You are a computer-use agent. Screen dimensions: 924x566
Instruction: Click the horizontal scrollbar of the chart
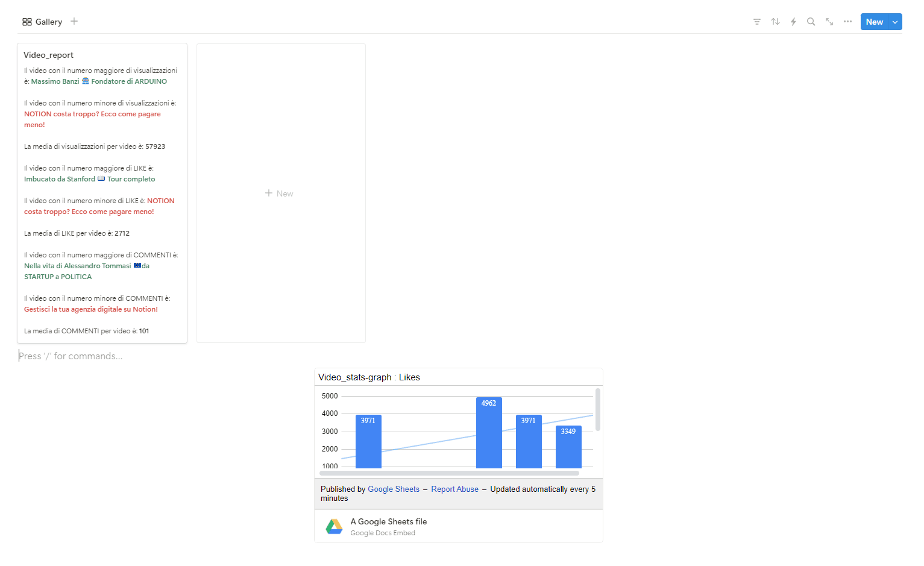coord(449,473)
